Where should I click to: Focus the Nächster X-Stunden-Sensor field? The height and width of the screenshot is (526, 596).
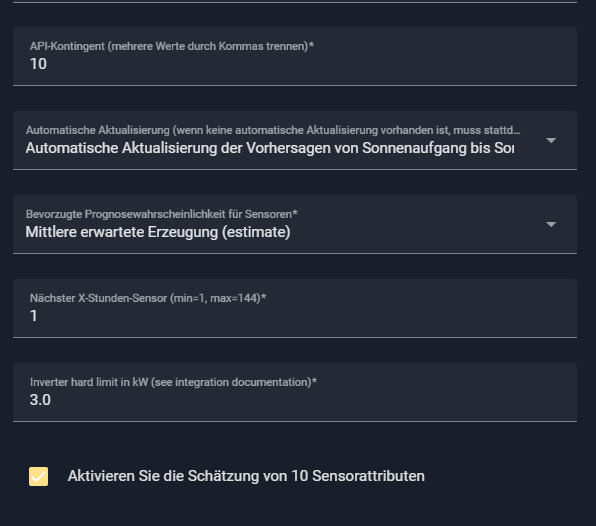click(295, 308)
